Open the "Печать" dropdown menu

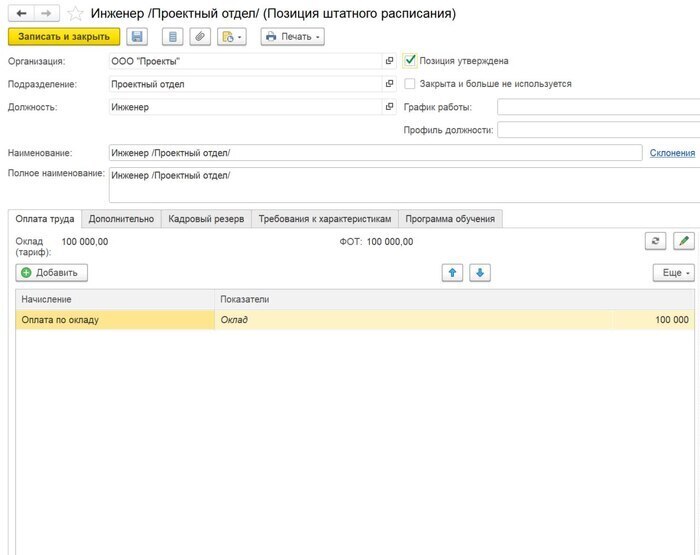[x=292, y=37]
